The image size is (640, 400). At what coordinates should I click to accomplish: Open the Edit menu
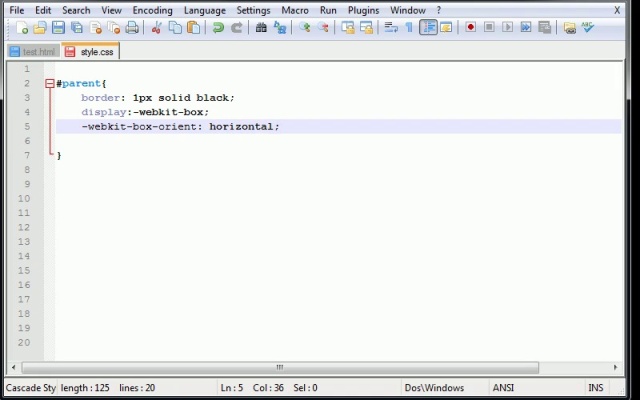pos(43,10)
